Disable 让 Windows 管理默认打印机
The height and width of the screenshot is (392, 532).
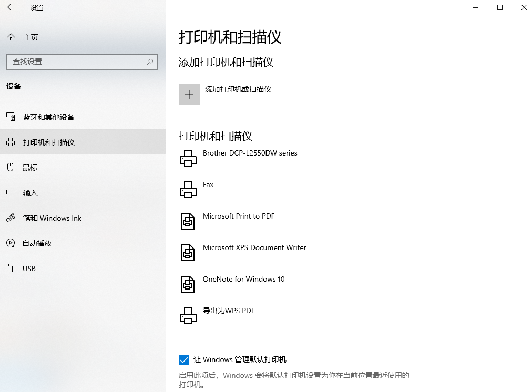pos(184,359)
